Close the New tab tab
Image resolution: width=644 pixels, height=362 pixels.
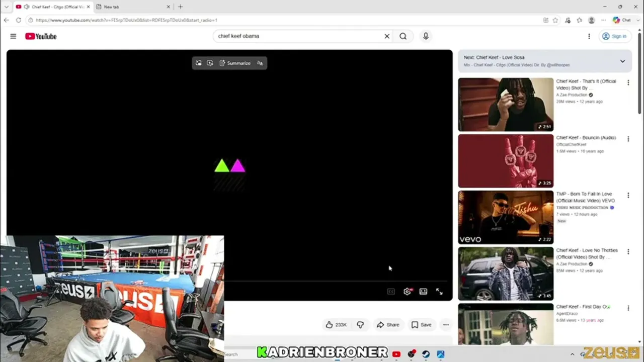[x=169, y=7]
